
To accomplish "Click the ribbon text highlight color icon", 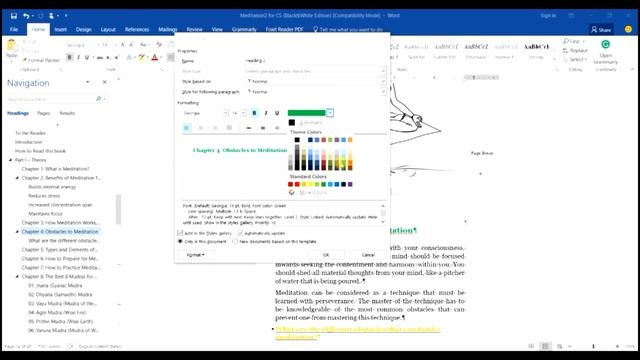I will pos(142,58).
